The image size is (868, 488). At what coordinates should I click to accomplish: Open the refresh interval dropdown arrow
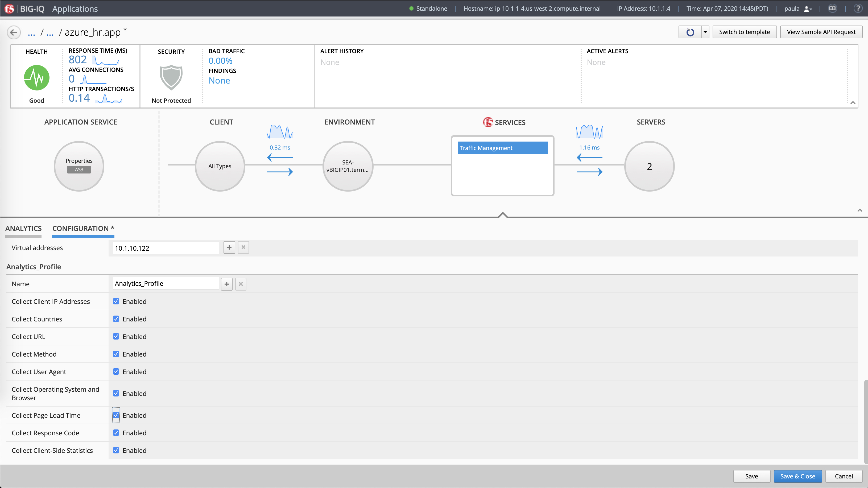pos(705,32)
